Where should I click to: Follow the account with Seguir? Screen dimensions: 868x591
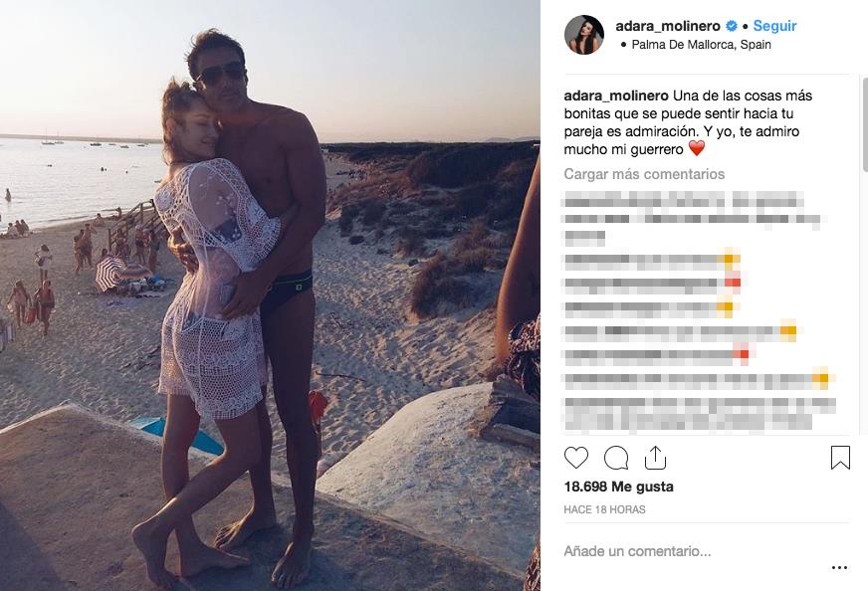point(774,26)
